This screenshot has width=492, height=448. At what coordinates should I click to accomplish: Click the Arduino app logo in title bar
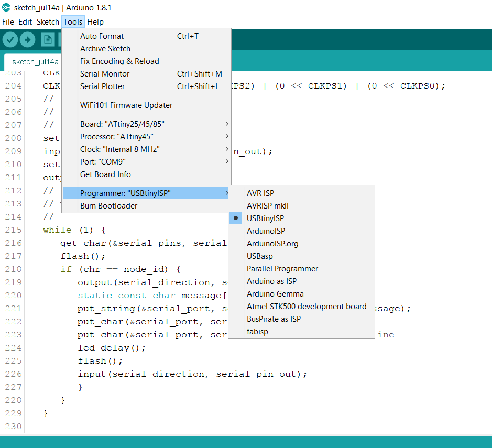(x=6, y=7)
